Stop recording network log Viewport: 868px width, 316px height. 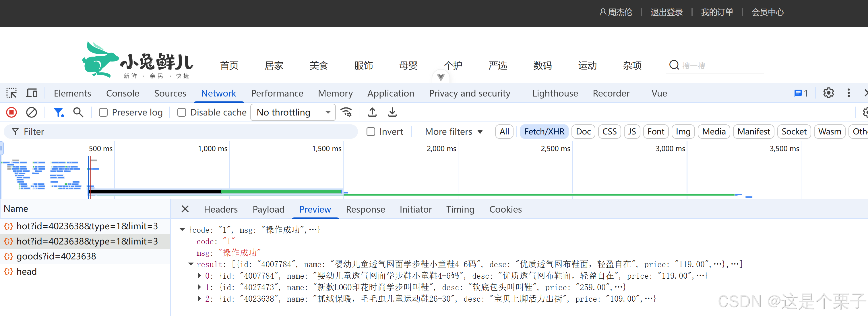click(x=11, y=112)
